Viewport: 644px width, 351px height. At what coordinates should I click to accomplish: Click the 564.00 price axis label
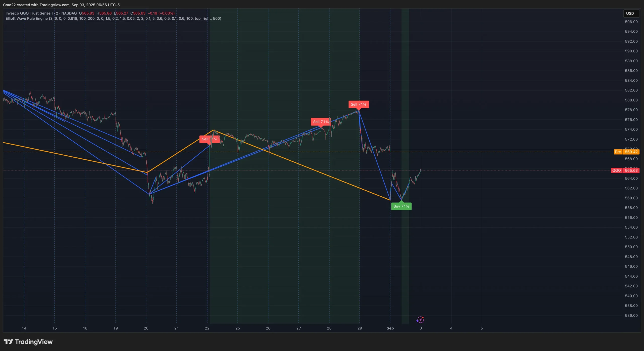click(x=631, y=179)
